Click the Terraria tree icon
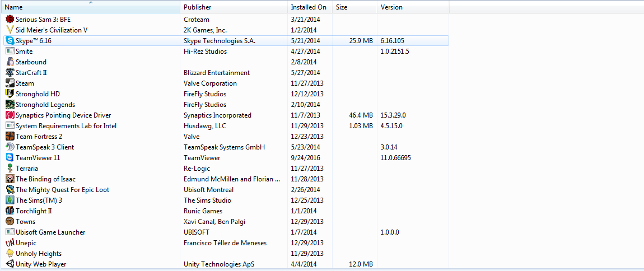Viewport: 644px width, 271px height. (x=10, y=169)
